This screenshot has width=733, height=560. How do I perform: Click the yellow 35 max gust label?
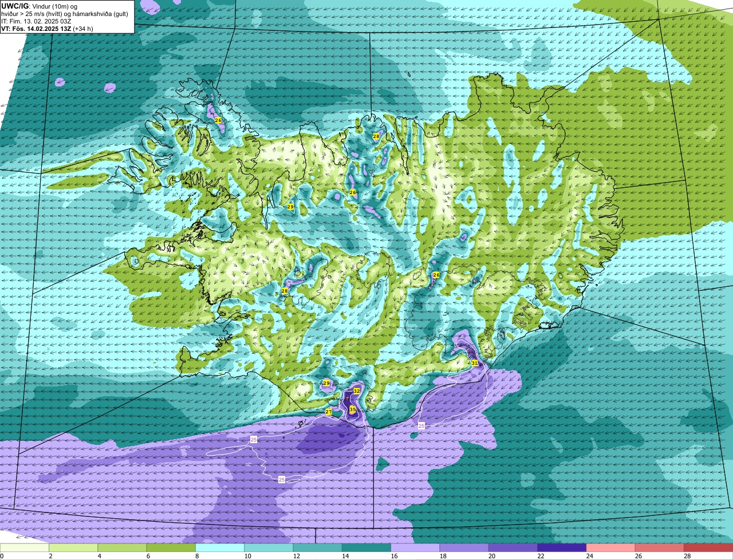click(352, 410)
